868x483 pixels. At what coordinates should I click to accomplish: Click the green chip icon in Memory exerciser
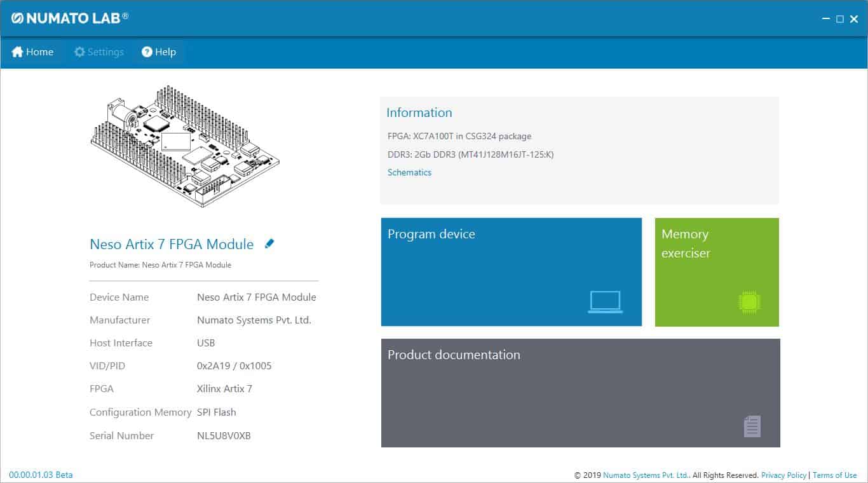[x=750, y=302]
